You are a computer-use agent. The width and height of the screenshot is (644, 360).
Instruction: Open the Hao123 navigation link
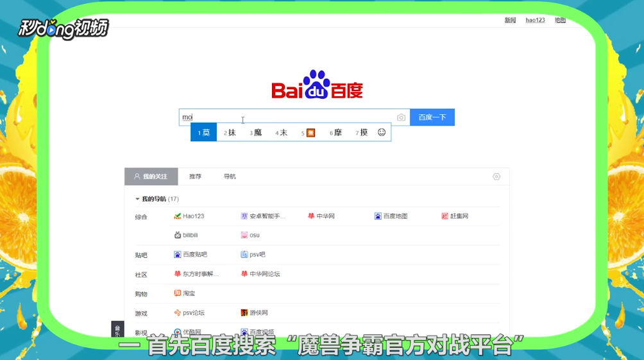click(189, 216)
